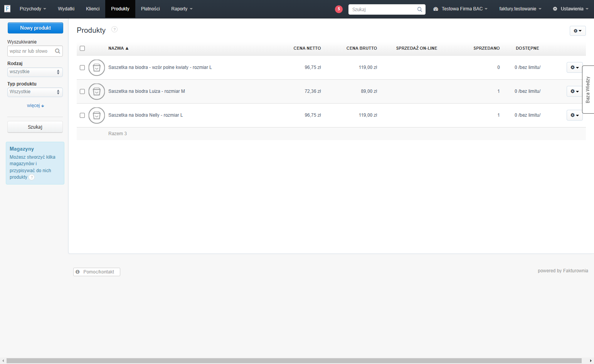This screenshot has height=364, width=594.
Task: Open gear menu for Saszetka Nelly row
Action: [x=574, y=115]
